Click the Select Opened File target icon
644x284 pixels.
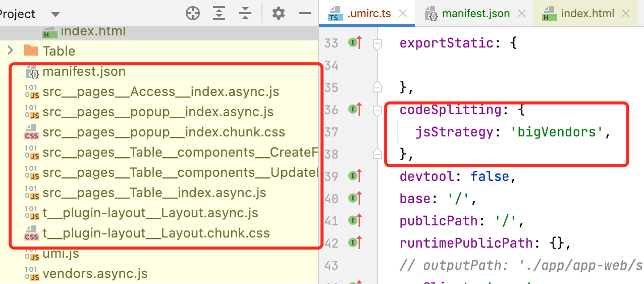pyautogui.click(x=193, y=14)
